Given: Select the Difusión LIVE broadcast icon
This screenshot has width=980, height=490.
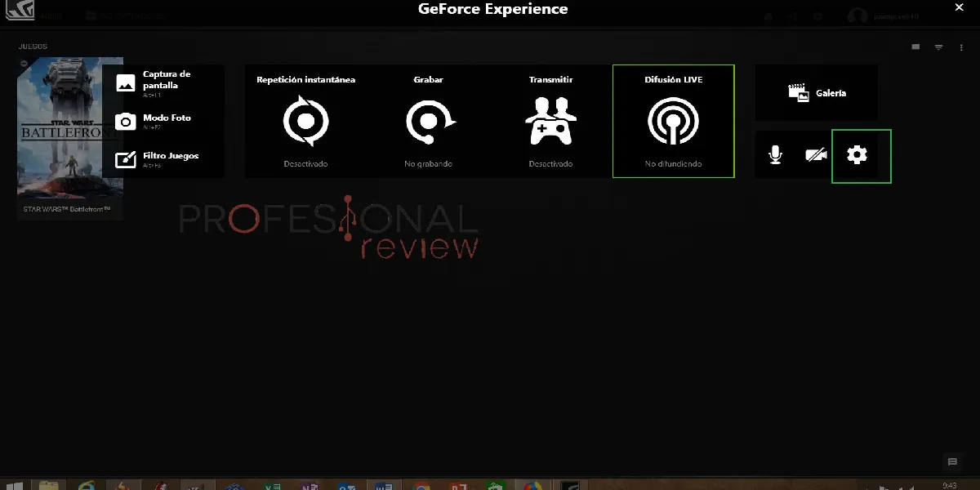Looking at the screenshot, I should (x=673, y=121).
